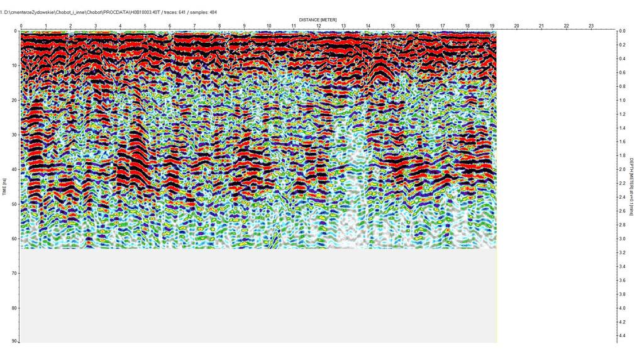
Task: Click the blank white area right of radargram
Action: (553, 189)
